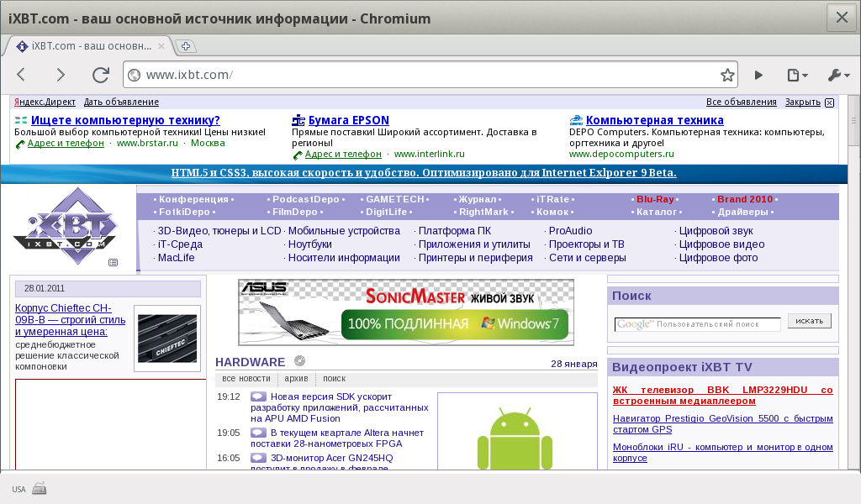Open Цифровое фото section
The height and width of the screenshot is (504, 861).
click(718, 258)
